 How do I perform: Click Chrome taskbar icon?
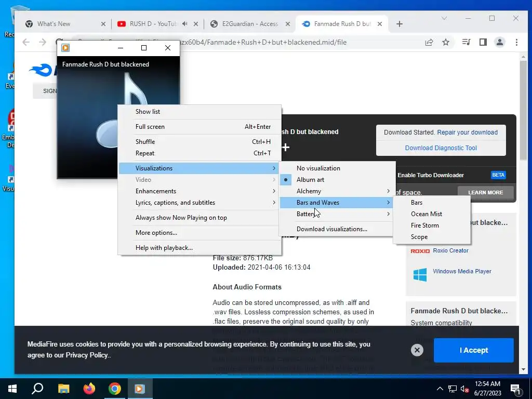click(115, 389)
